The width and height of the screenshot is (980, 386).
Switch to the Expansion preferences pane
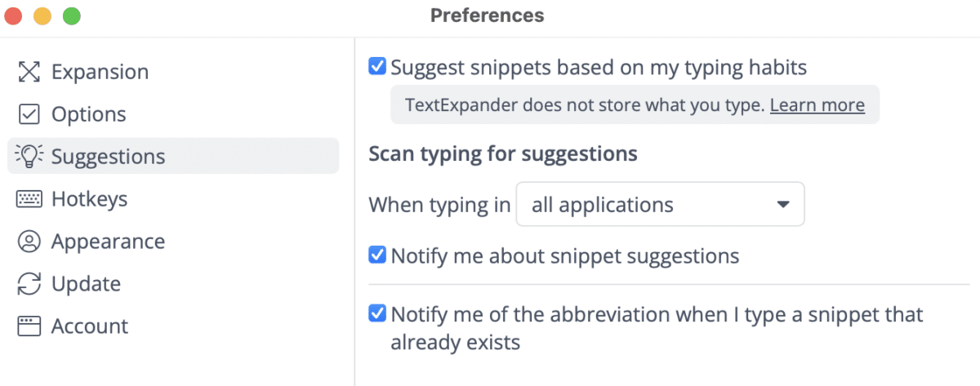(100, 72)
